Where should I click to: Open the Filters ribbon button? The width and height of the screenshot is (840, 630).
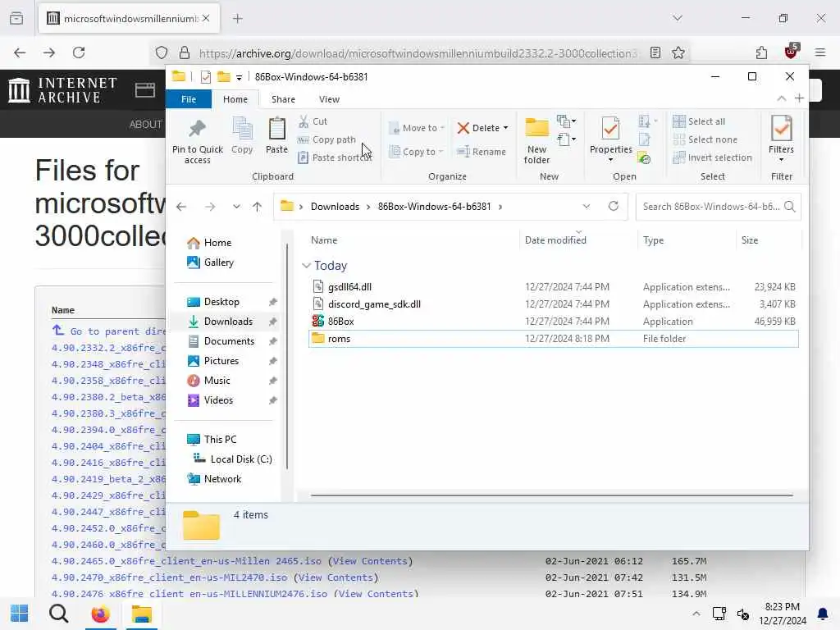(781, 138)
